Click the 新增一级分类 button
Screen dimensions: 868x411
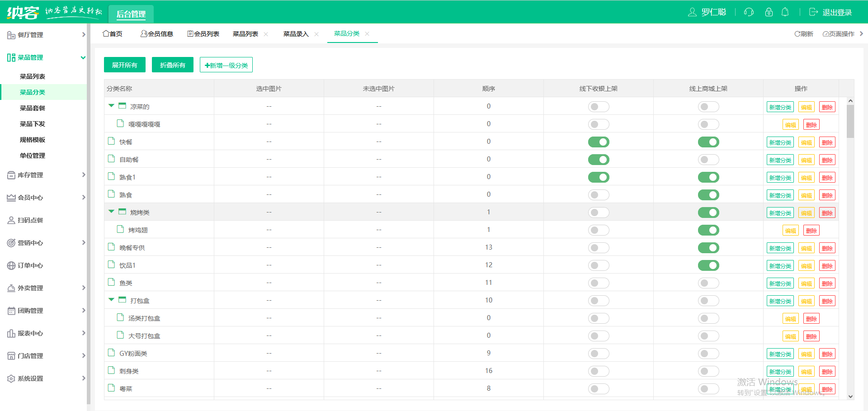pos(226,65)
